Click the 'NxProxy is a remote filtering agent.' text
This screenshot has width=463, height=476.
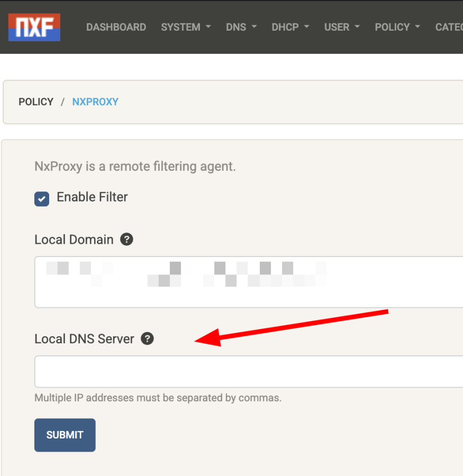click(x=135, y=167)
